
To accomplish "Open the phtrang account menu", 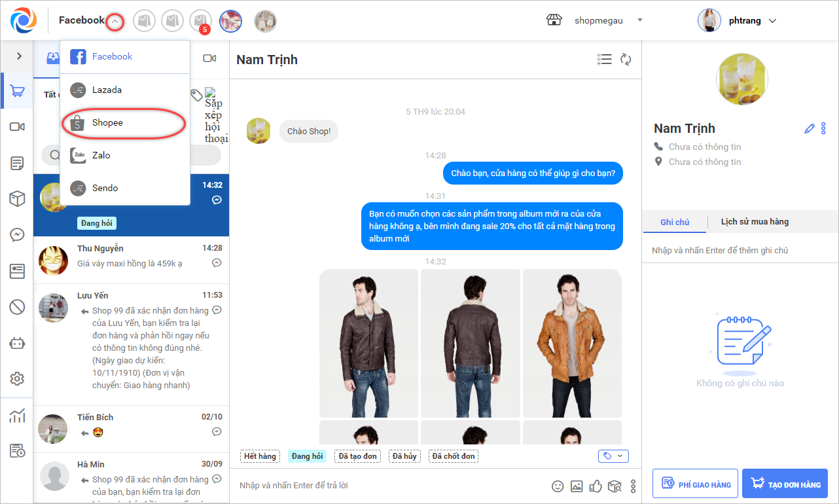I will pyautogui.click(x=772, y=21).
